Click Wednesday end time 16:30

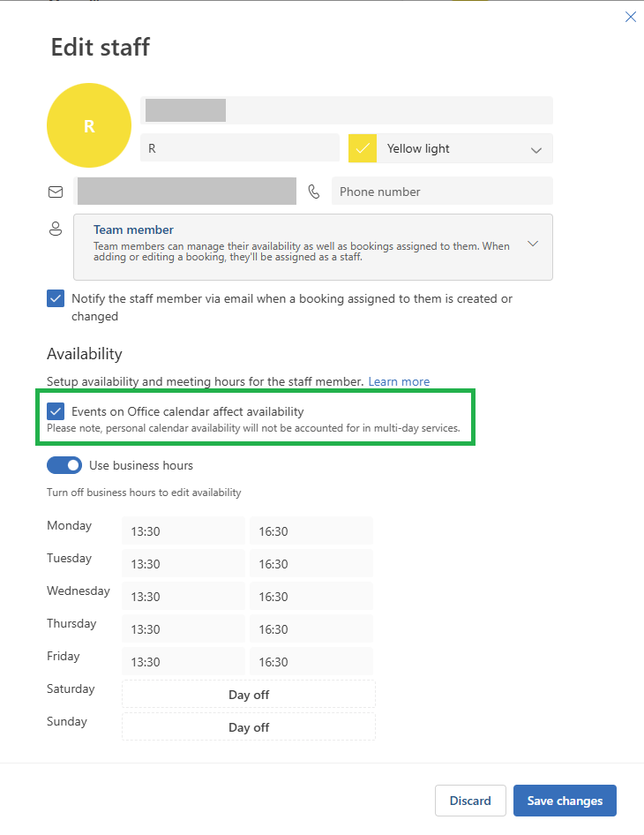coord(311,597)
